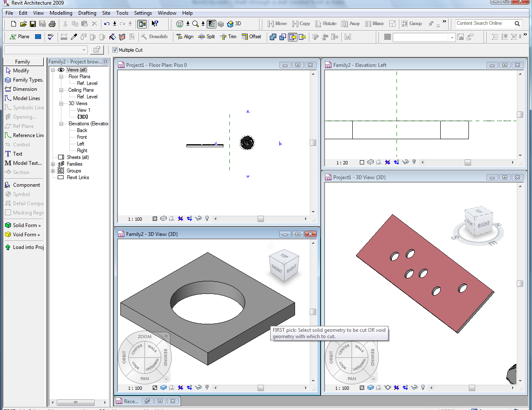This screenshot has width=532, height=410.
Task: Click the Save icon in toolbar
Action: click(x=33, y=24)
